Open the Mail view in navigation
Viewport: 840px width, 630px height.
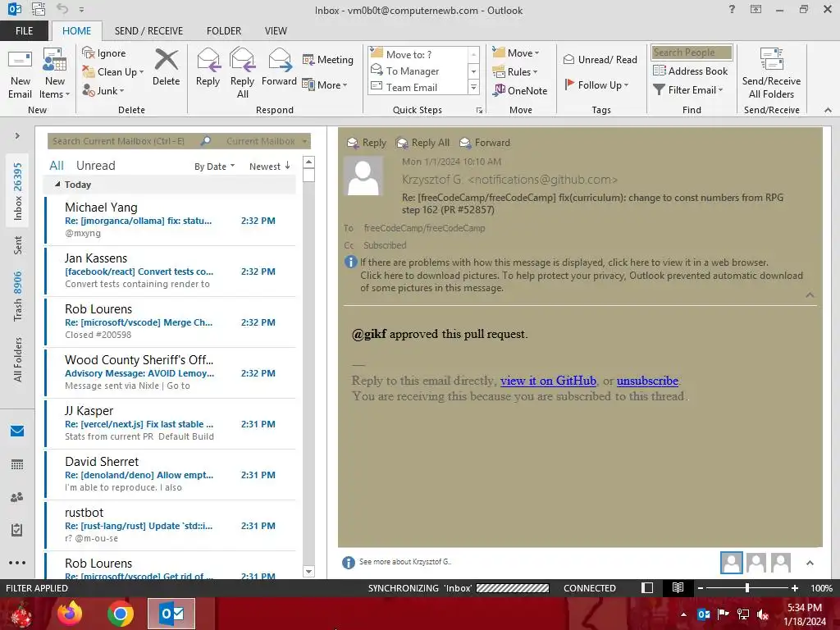tap(17, 431)
